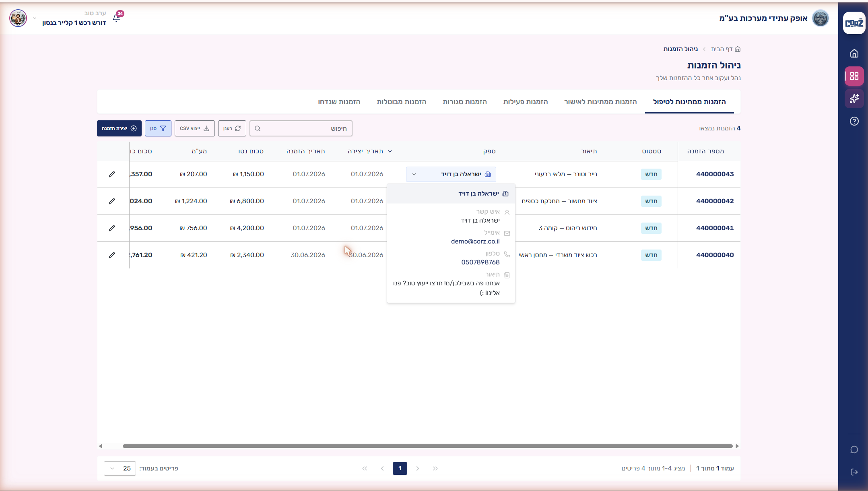Screen dimensions: 868x491
Task: Open the home icon in sidebar
Action: pyautogui.click(x=854, y=54)
